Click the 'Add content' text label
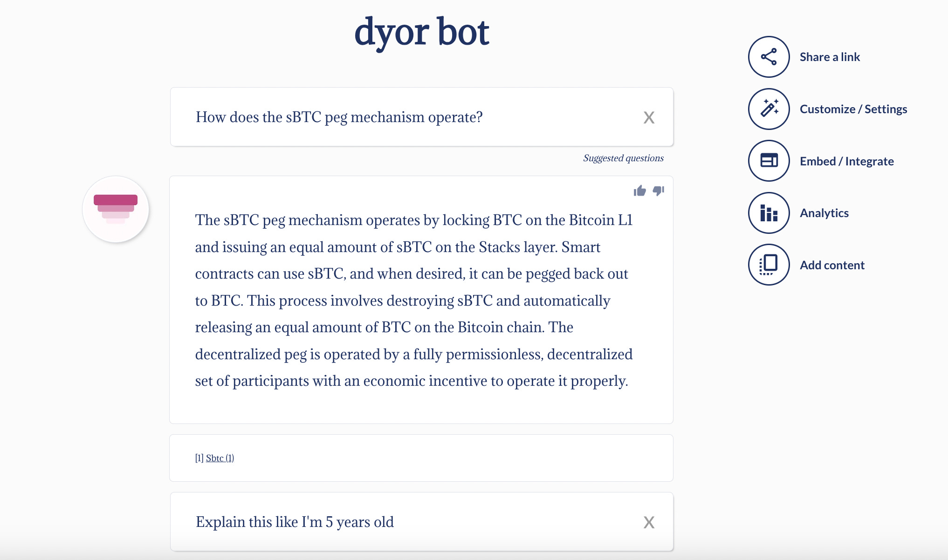The image size is (948, 560). [x=832, y=265]
